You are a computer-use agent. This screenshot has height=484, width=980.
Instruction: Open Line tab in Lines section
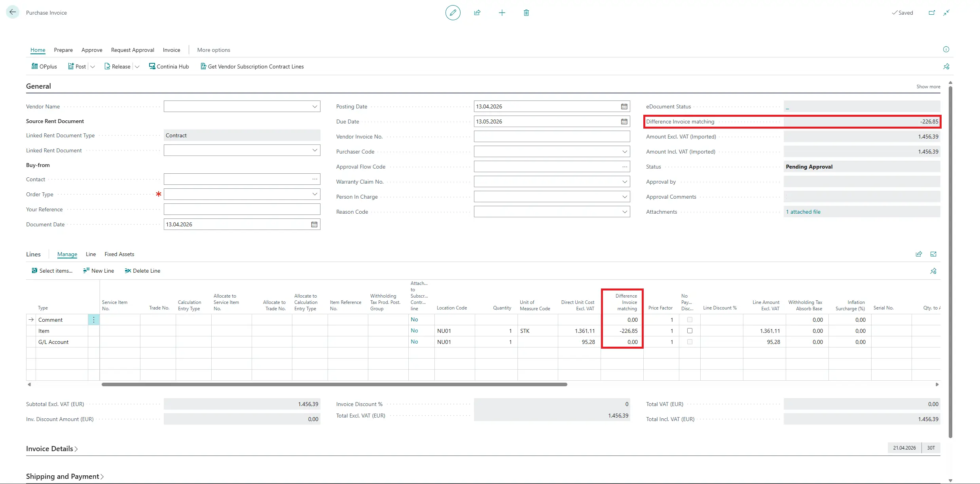(x=91, y=254)
